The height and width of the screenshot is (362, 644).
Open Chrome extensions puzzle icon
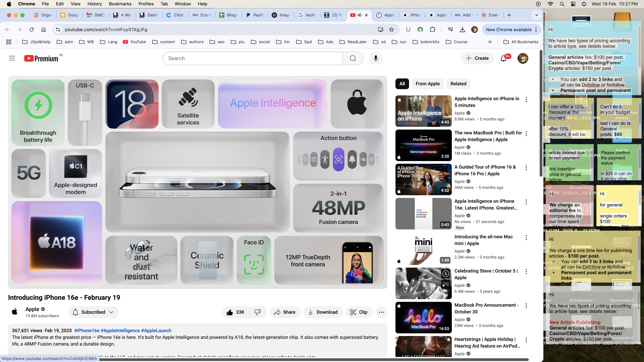click(433, 29)
